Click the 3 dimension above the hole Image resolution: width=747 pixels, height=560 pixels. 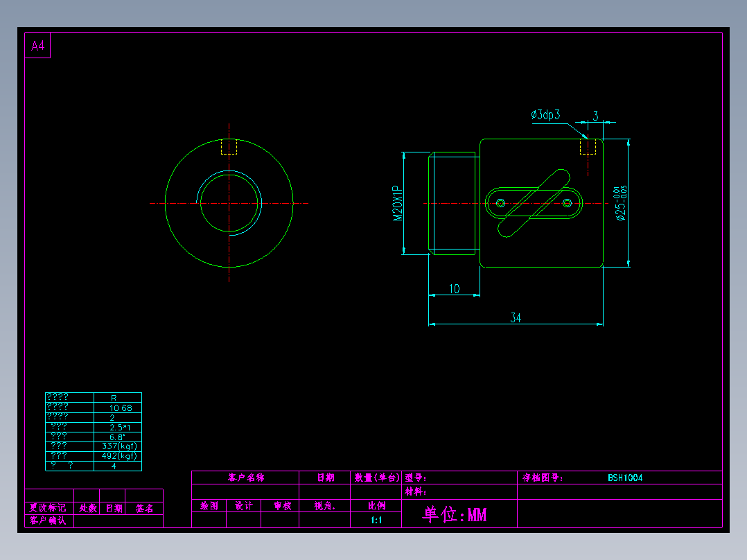pyautogui.click(x=595, y=116)
